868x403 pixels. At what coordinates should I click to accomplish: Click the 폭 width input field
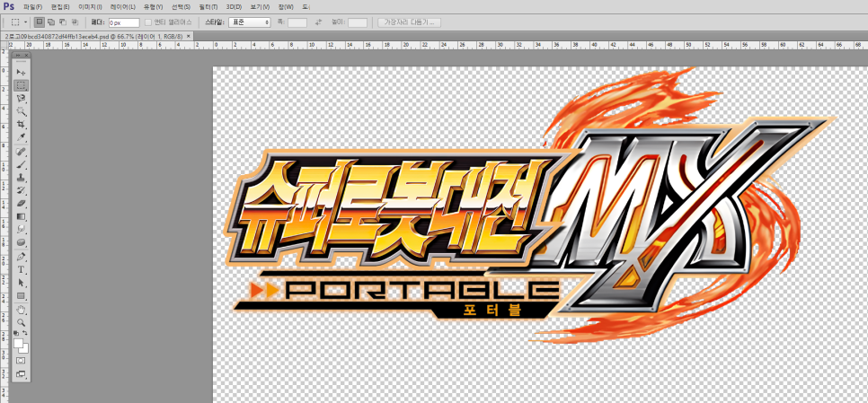297,22
